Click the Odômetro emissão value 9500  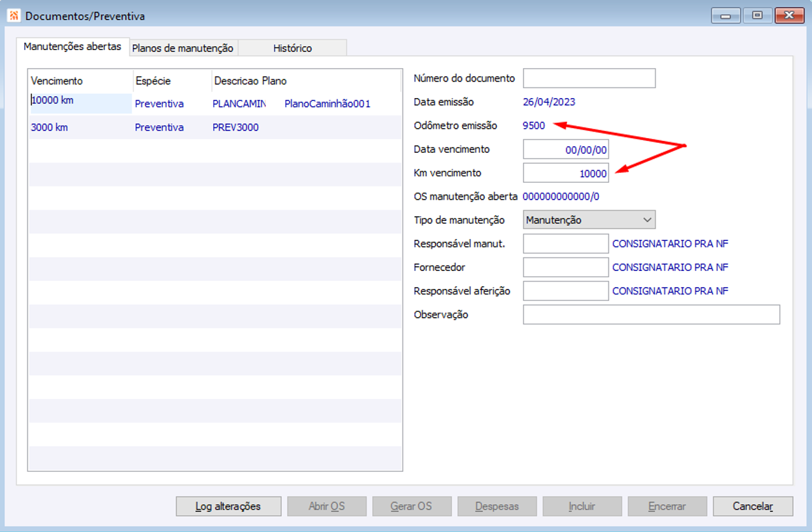(534, 125)
